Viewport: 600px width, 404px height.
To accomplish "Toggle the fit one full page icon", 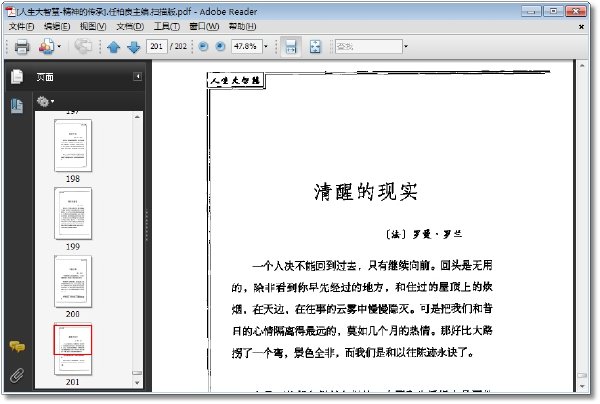I will click(315, 47).
